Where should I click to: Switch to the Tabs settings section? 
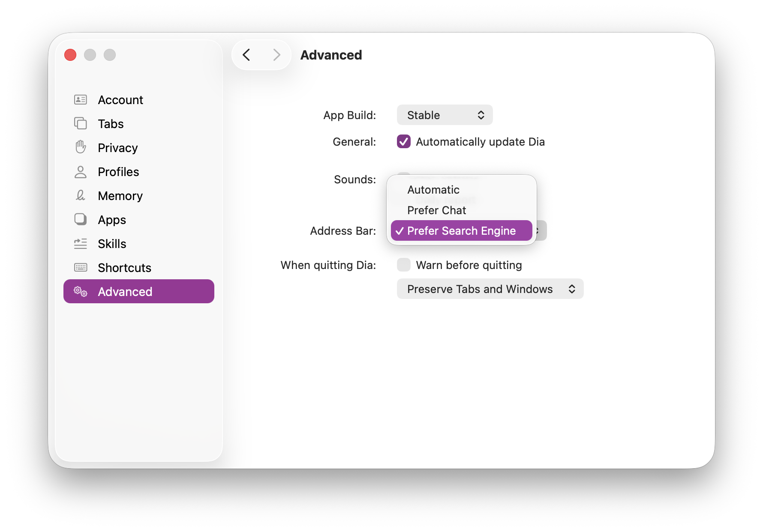[x=139, y=124]
